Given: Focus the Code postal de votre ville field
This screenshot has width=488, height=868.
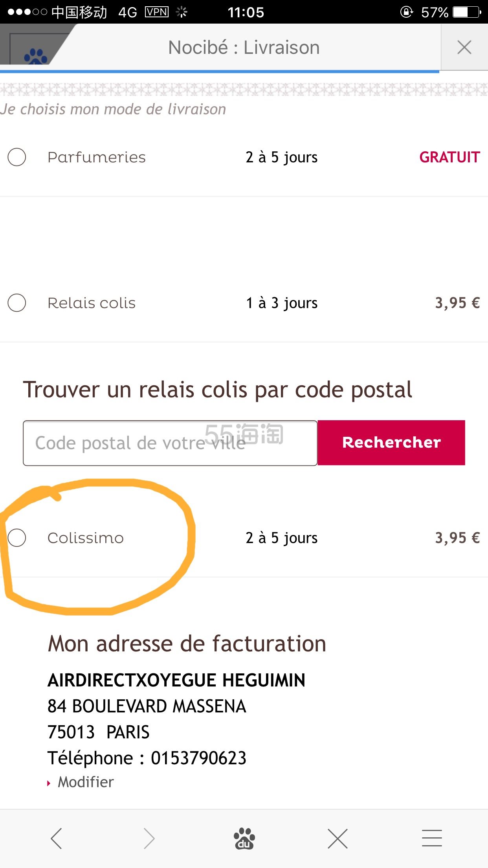Looking at the screenshot, I should (x=170, y=443).
